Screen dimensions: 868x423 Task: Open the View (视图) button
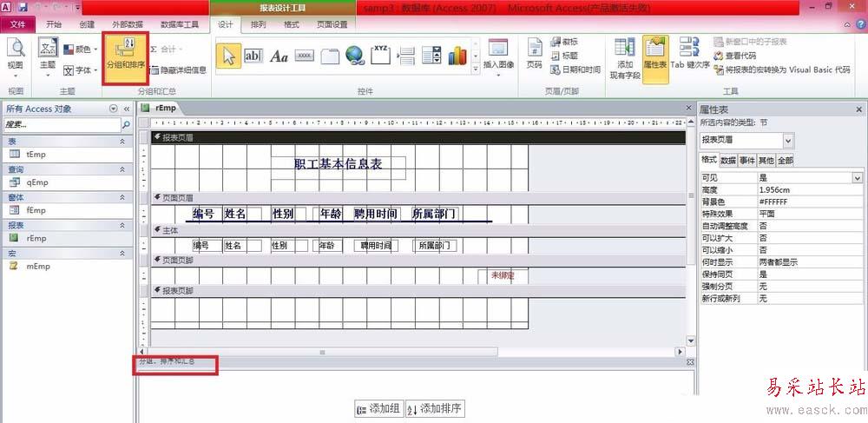[16, 58]
